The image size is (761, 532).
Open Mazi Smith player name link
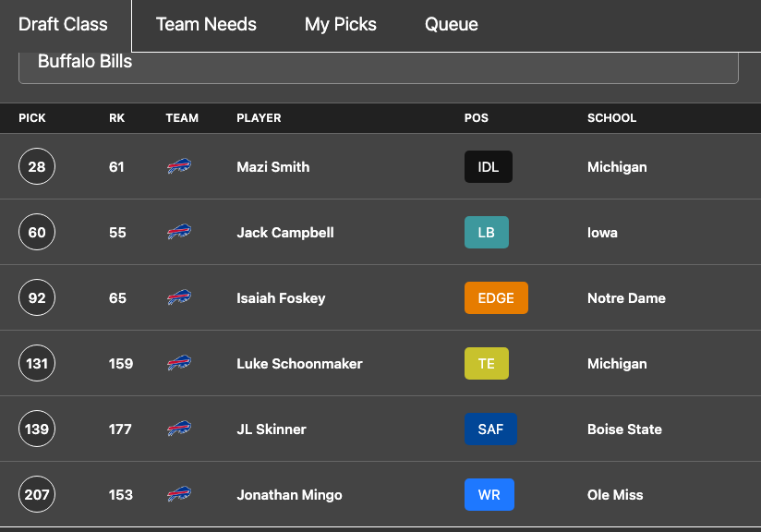[x=272, y=167]
